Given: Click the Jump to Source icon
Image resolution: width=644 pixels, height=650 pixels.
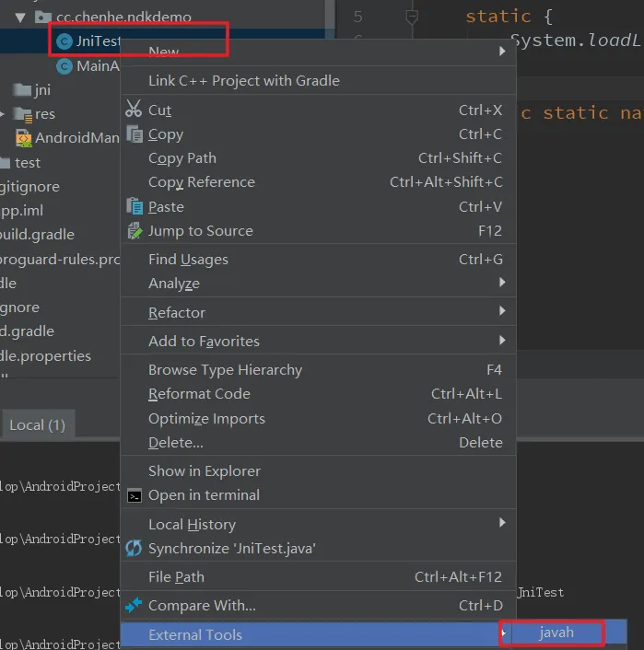Looking at the screenshot, I should [134, 231].
